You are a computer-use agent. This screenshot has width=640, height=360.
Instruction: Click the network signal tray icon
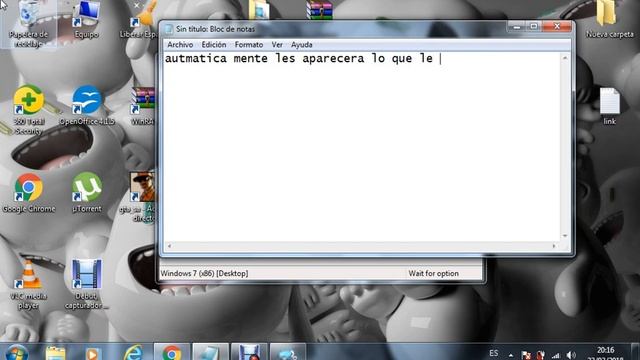click(x=556, y=355)
